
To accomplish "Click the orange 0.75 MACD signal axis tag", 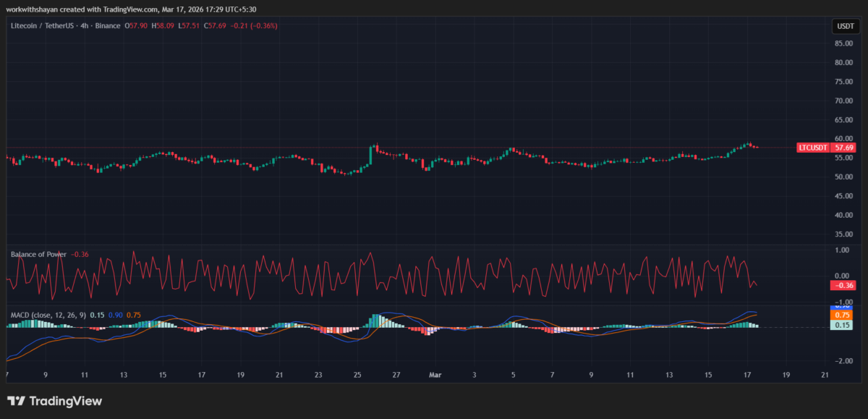I will (842, 315).
